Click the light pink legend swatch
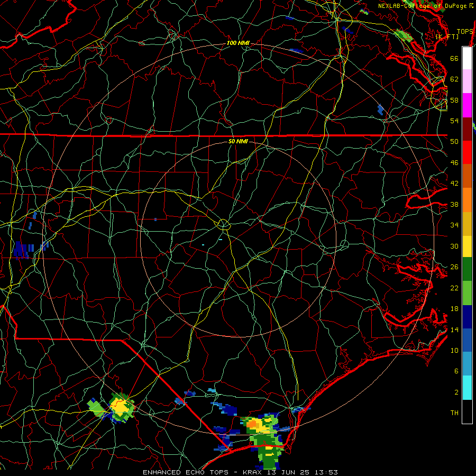This screenshot has width=476, height=476. pyautogui.click(x=467, y=81)
